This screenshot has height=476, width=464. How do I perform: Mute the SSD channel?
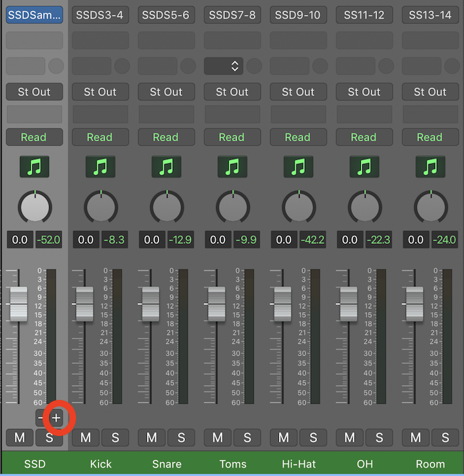pos(20,437)
